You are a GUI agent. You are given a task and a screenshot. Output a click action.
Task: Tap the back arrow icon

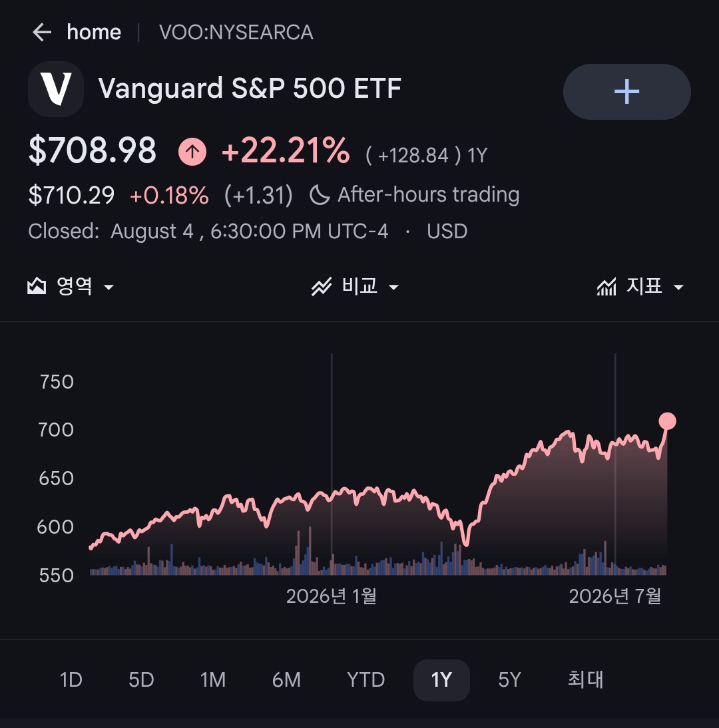[x=42, y=33]
